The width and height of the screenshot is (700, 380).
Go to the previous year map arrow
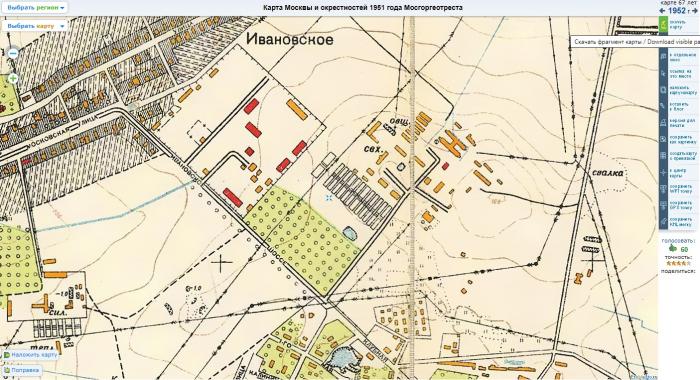(662, 11)
